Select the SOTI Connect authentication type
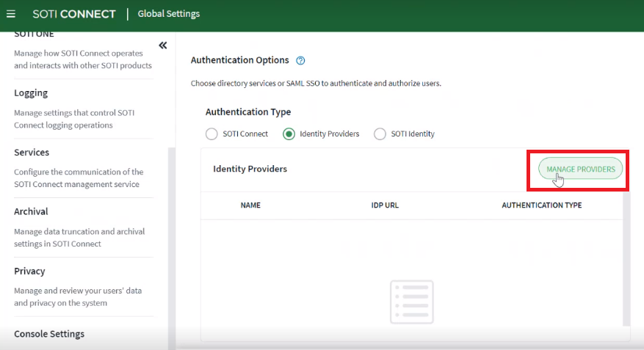The height and width of the screenshot is (350, 644). (211, 134)
